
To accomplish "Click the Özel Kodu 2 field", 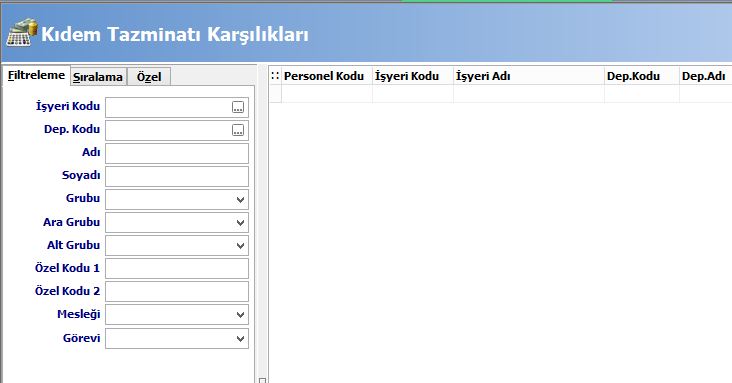I will [x=177, y=291].
